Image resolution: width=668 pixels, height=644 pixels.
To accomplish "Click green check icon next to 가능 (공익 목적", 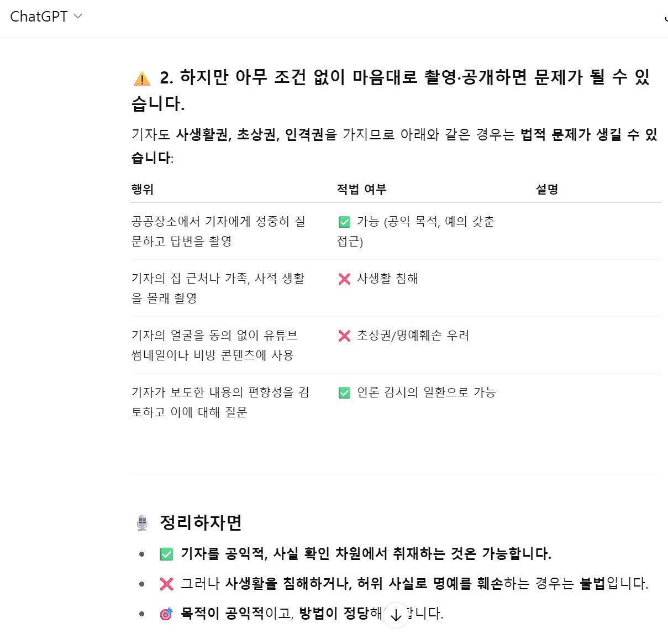I will click(x=344, y=222).
